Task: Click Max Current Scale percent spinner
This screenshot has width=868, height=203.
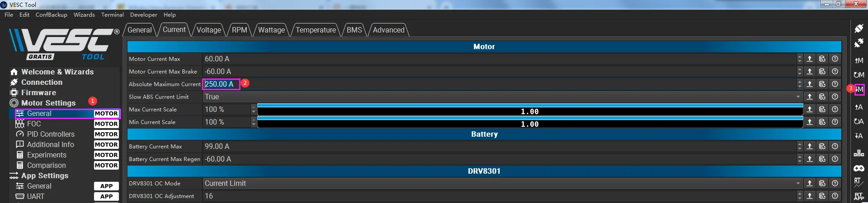Action: (253, 109)
